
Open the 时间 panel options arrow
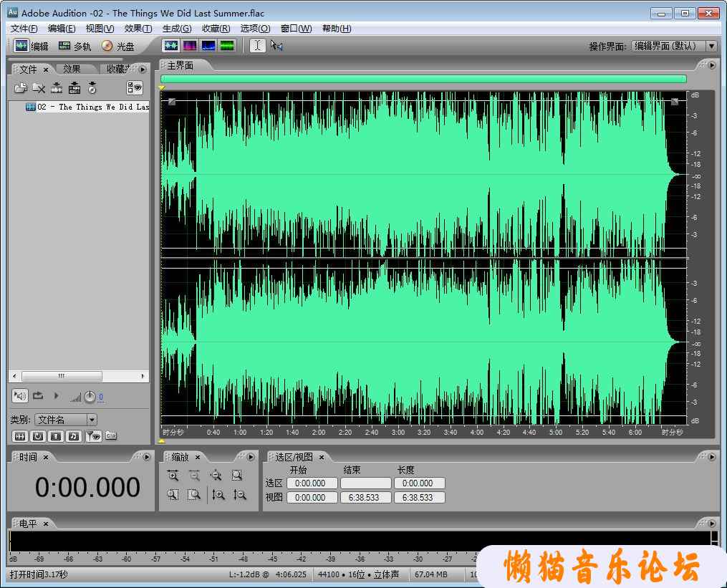click(x=147, y=457)
